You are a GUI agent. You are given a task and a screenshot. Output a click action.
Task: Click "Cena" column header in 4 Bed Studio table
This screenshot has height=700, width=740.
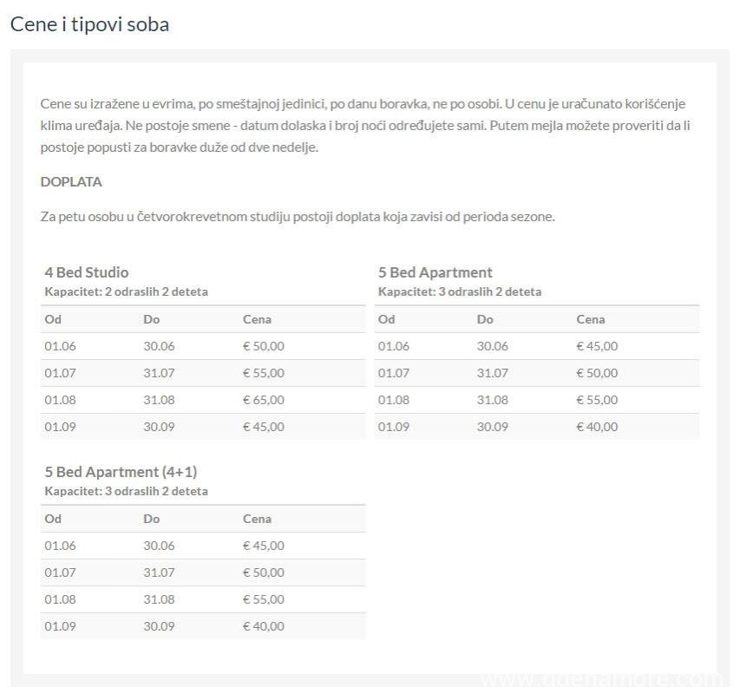257,319
